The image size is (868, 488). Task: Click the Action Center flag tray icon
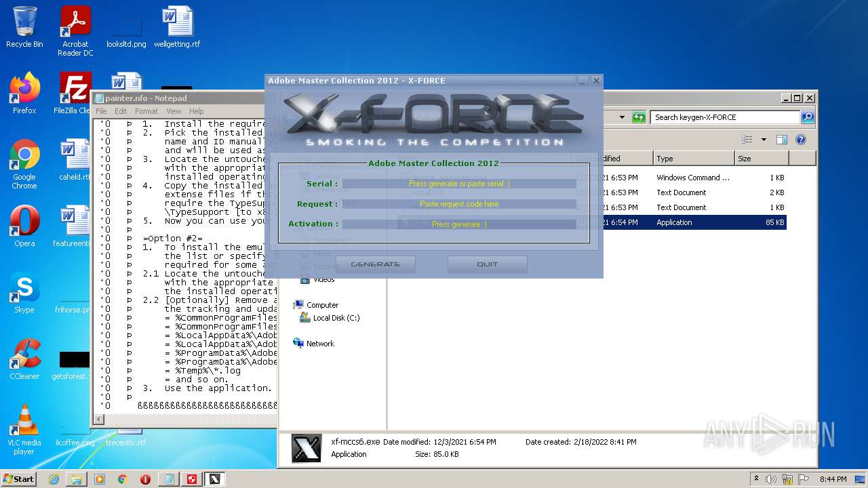coord(804,479)
